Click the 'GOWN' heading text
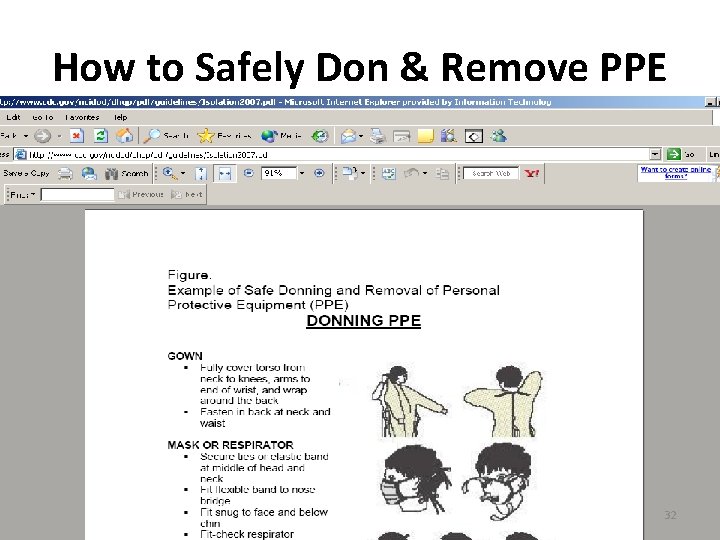This screenshot has height=540, width=720. pos(185,356)
